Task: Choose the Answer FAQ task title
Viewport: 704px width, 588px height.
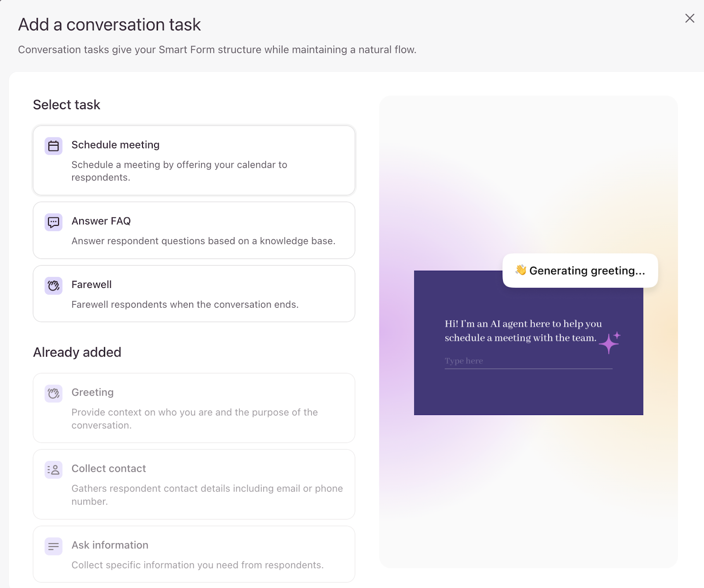Action: (x=101, y=221)
